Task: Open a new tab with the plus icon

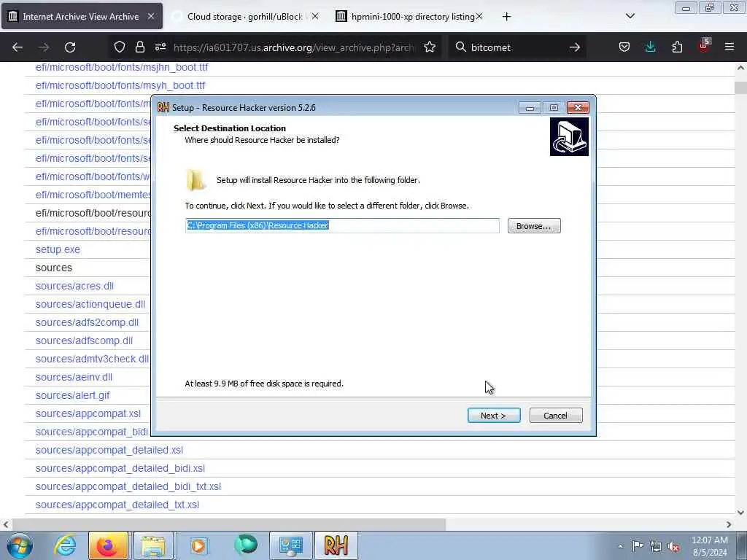Action: click(x=506, y=17)
